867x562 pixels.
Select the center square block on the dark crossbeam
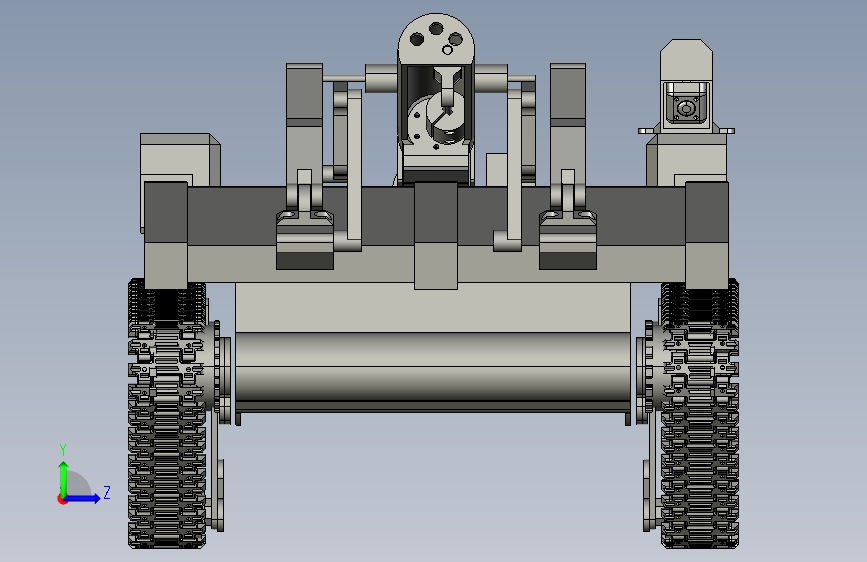click(436, 235)
